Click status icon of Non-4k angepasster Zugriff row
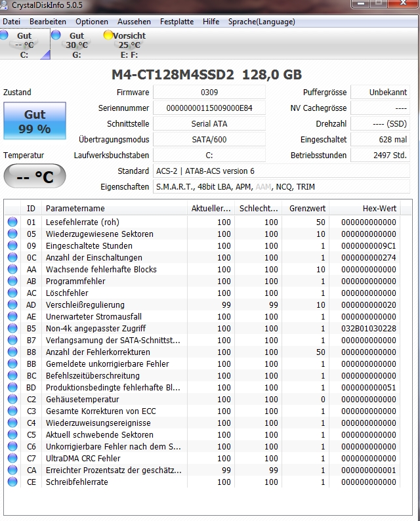The height and width of the screenshot is (521, 420). coord(12,328)
